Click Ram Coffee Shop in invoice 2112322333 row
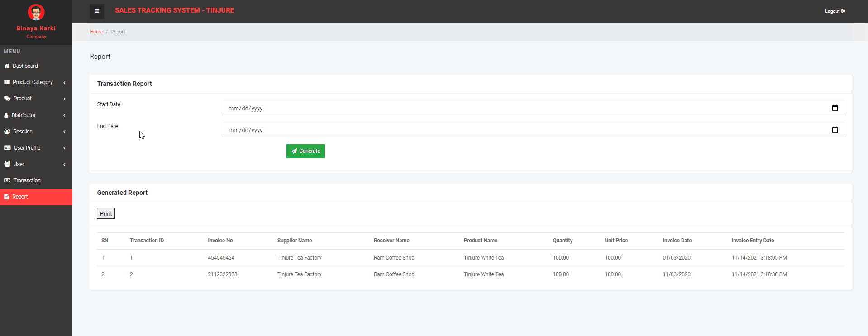 tap(394, 274)
